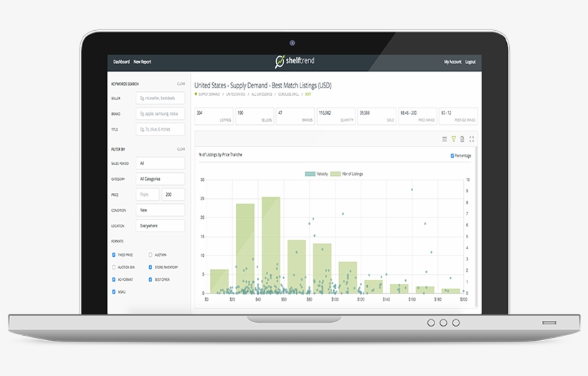Open the Sales Period dropdown
Image resolution: width=588 pixels, height=376 pixels.
161,164
